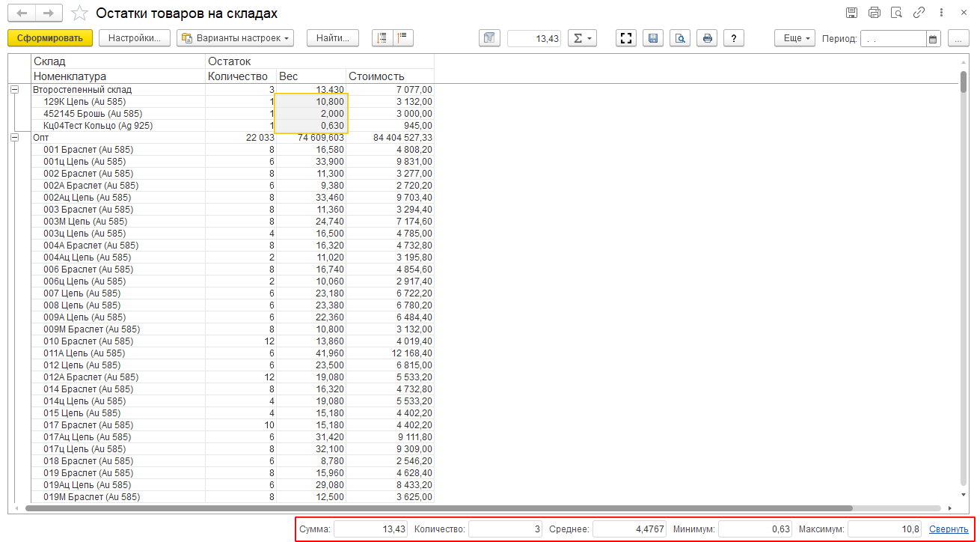Click the Найти... button
Image resolution: width=980 pixels, height=542 pixels.
[x=333, y=38]
